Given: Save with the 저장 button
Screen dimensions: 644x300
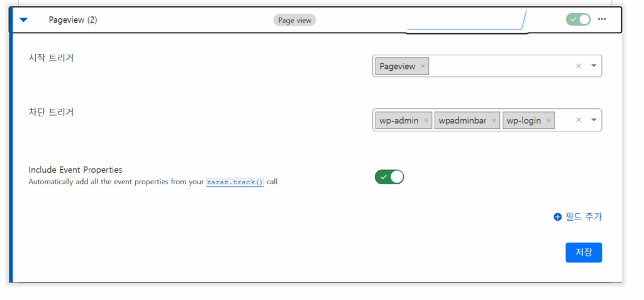Looking at the screenshot, I should tap(584, 252).
